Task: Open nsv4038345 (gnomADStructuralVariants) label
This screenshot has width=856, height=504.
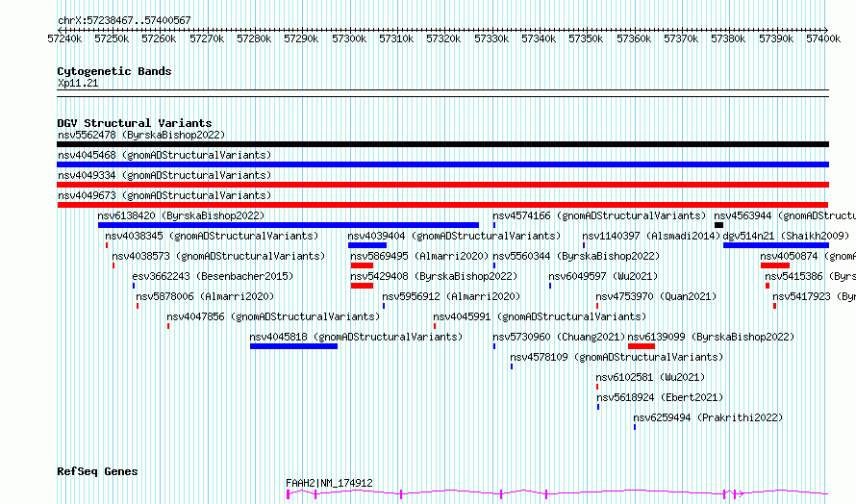Action: pos(212,236)
